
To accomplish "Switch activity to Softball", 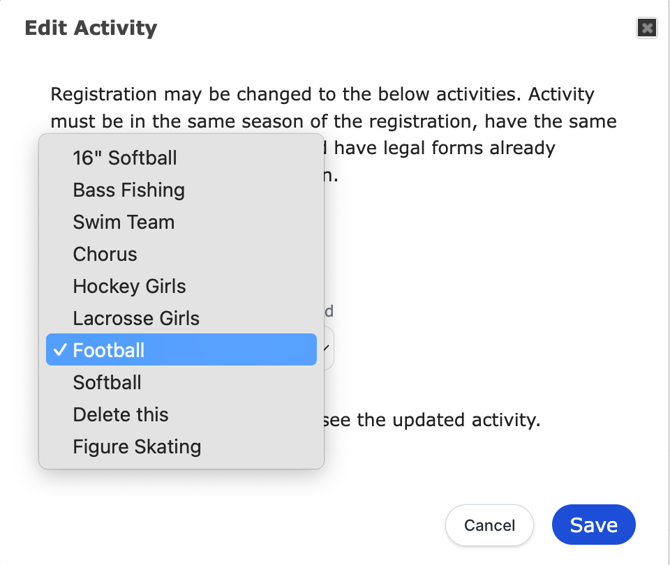I will [181, 382].
